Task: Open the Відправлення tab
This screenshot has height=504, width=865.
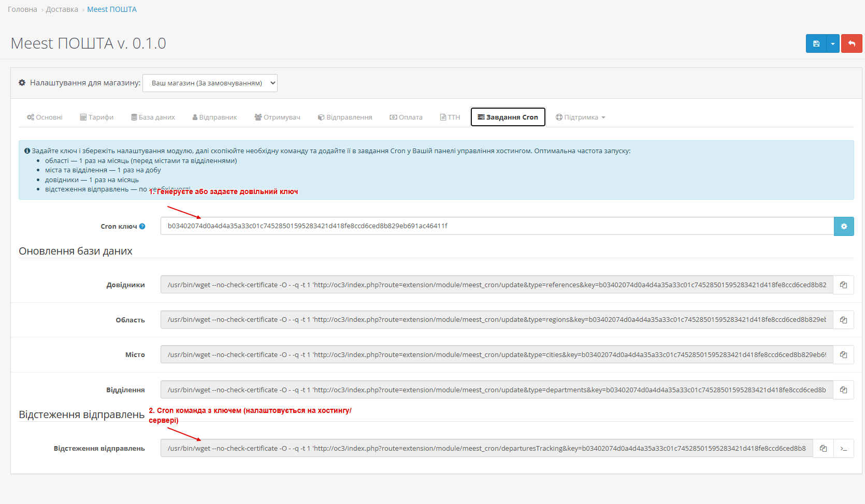Action: coord(345,117)
